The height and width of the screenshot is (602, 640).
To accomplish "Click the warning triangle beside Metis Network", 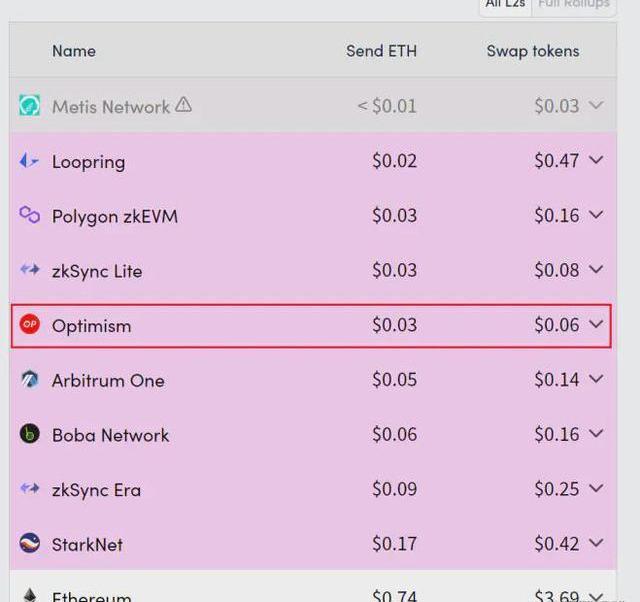I will coord(183,104).
